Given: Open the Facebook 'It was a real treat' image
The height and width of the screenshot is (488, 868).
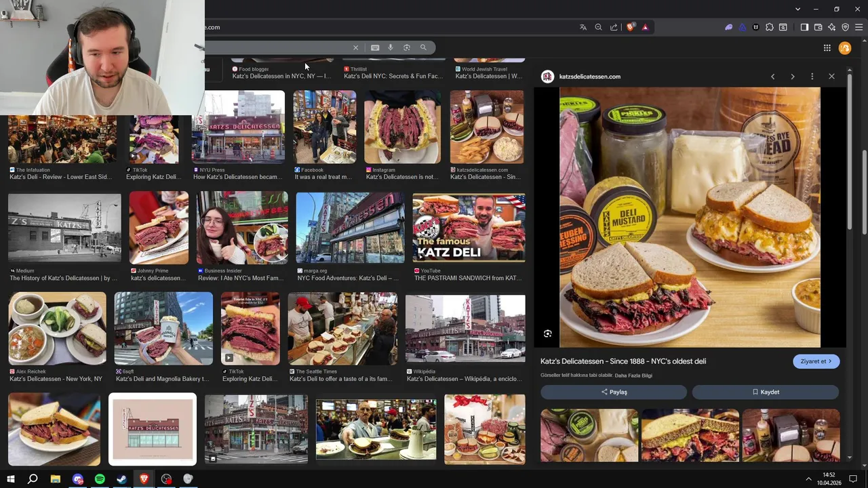Looking at the screenshot, I should 324,127.
